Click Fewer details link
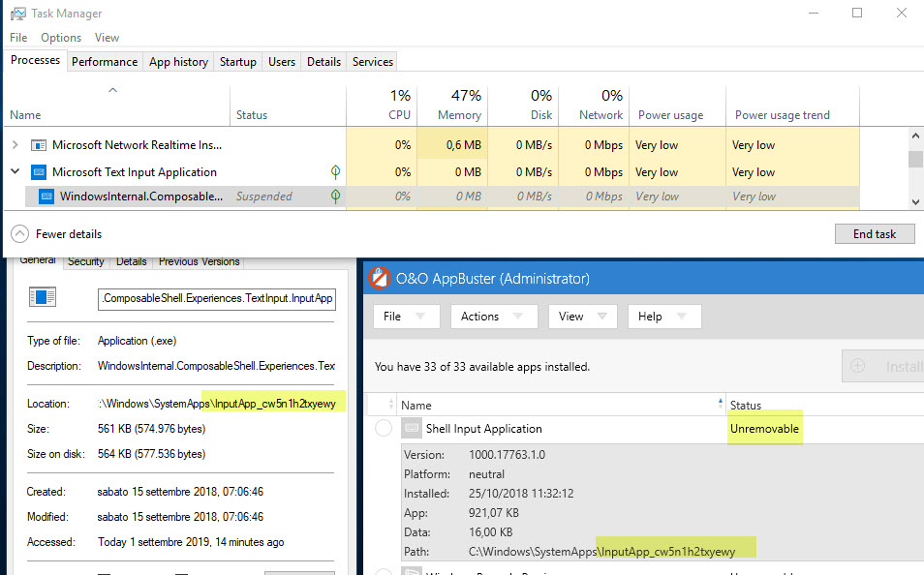 [x=69, y=234]
